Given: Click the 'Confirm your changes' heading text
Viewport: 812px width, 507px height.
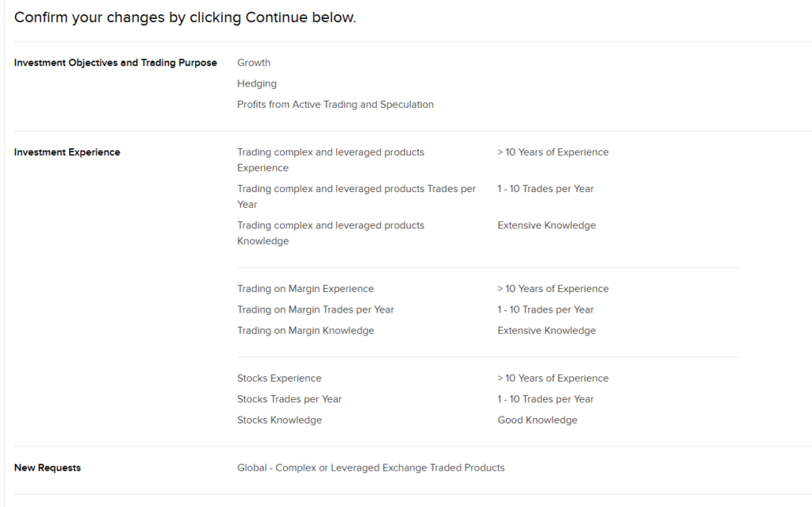Looking at the screenshot, I should [x=185, y=17].
